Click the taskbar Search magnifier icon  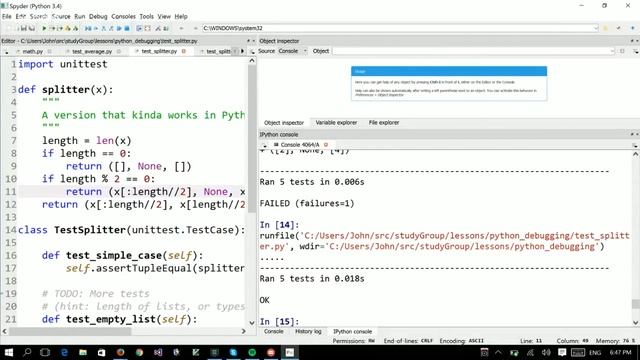(x=27, y=352)
